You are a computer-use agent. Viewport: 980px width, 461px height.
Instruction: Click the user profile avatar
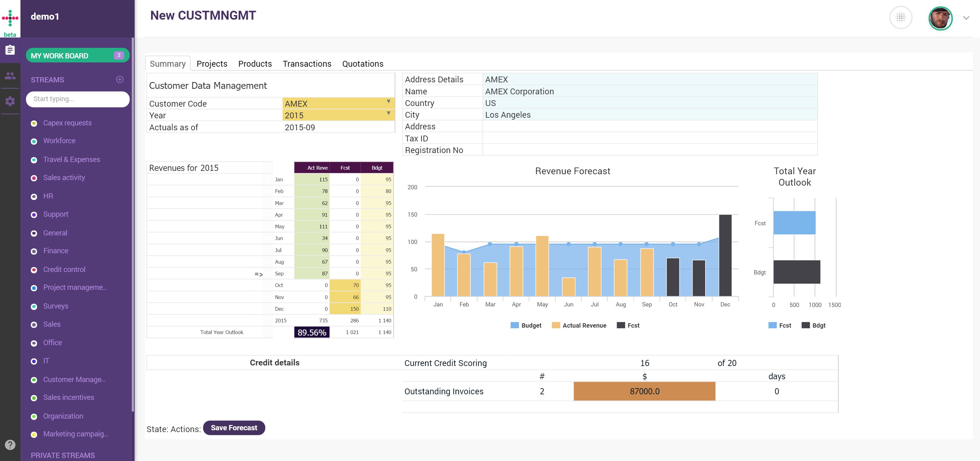pyautogui.click(x=940, y=18)
